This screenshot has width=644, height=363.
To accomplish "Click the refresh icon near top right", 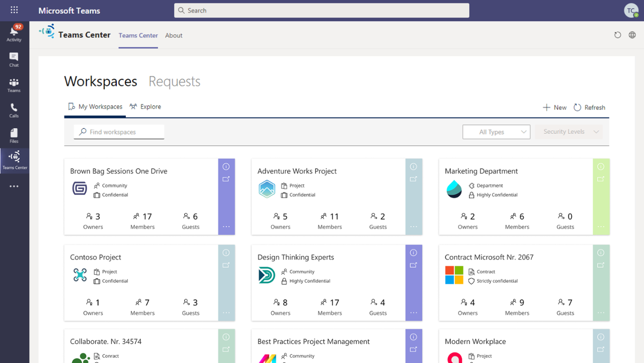I will (618, 35).
